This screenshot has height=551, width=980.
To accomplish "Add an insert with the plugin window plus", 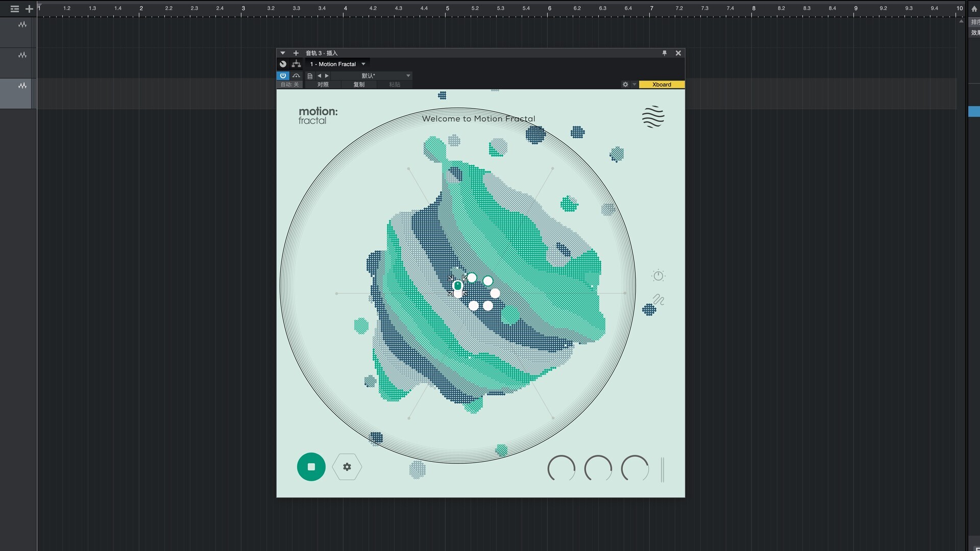I will pyautogui.click(x=296, y=53).
